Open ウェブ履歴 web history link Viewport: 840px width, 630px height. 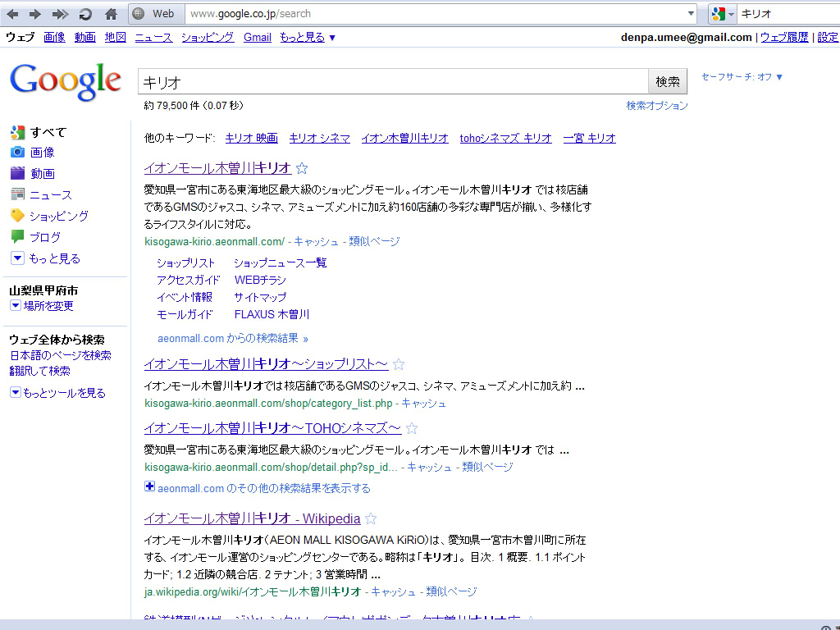pyautogui.click(x=784, y=38)
